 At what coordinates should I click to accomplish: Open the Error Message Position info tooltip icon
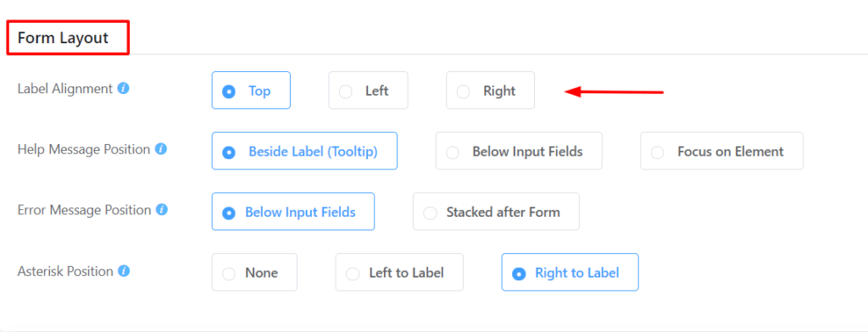coord(162,210)
